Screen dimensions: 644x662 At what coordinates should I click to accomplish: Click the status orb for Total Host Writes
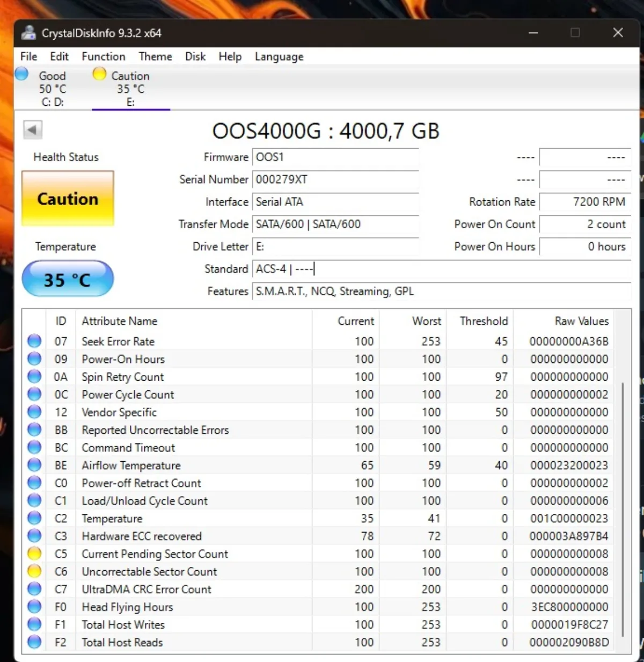coord(34,624)
